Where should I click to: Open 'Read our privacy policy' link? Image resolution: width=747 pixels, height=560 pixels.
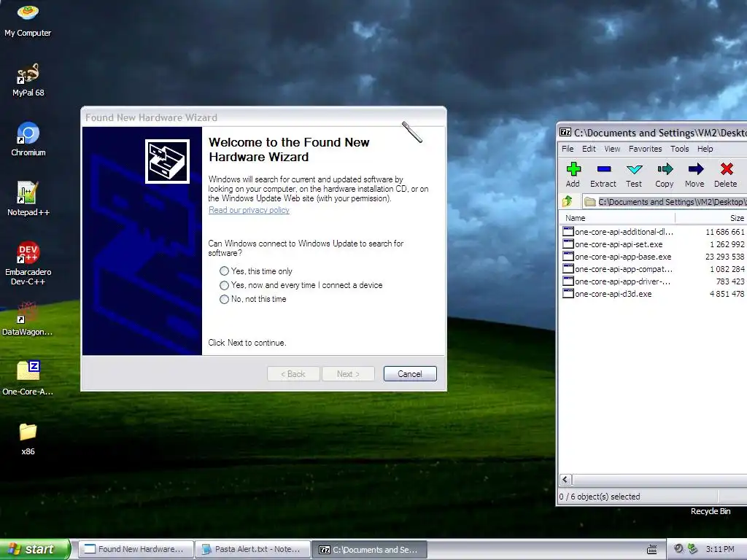tap(249, 210)
